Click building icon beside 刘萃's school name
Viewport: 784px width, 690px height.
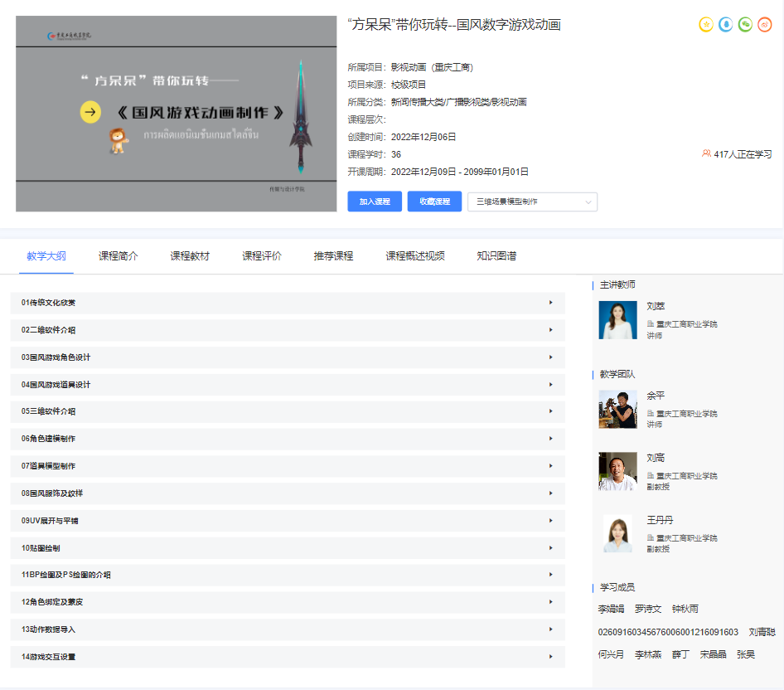coord(651,324)
